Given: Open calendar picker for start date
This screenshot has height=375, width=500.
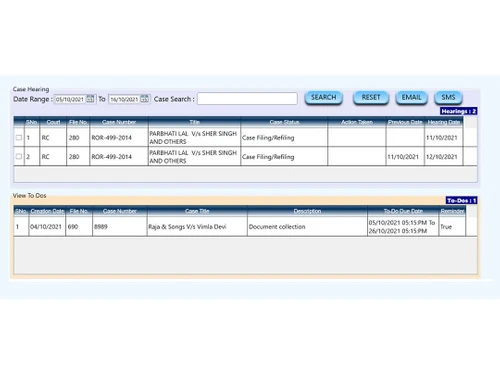Looking at the screenshot, I should (90, 99).
